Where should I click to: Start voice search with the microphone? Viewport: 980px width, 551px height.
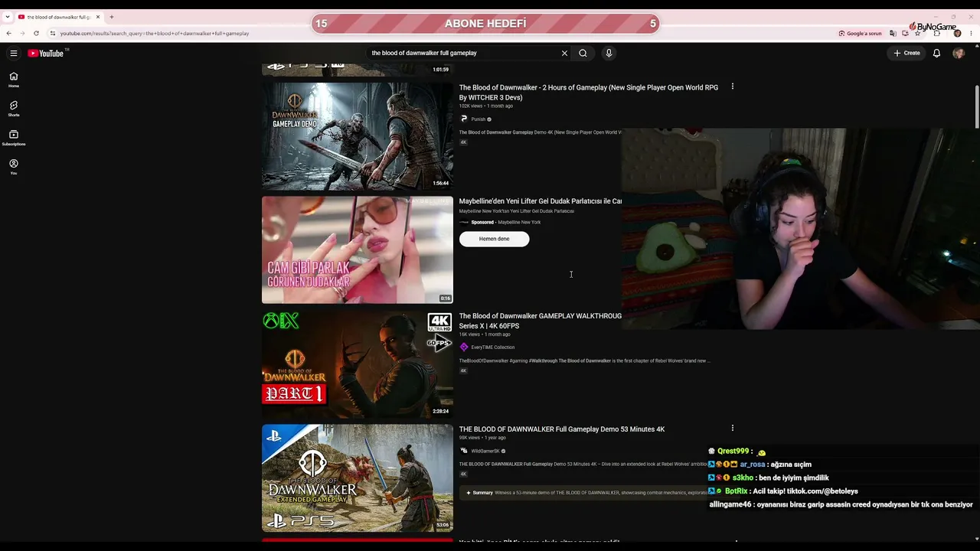click(x=609, y=53)
